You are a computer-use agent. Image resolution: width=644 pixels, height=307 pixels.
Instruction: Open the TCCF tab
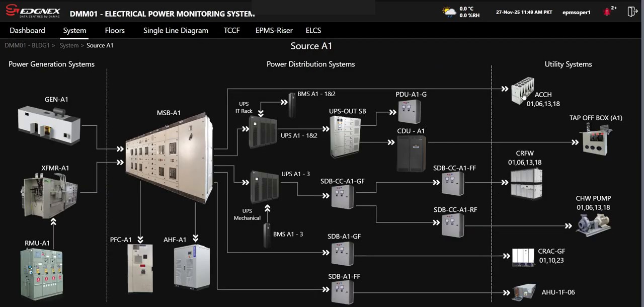coord(232,30)
